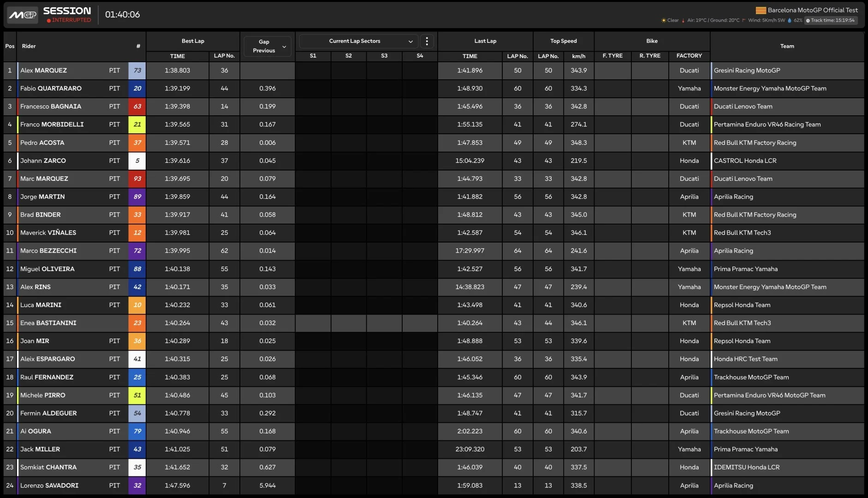The width and height of the screenshot is (868, 498).
Task: Click the Catalonia flag next to Barcelona MotoGP Official Test
Action: point(761,10)
